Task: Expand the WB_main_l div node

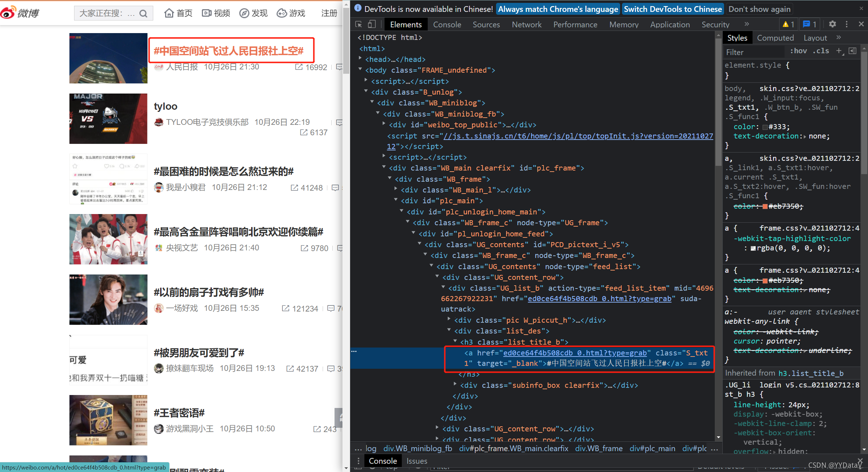Action: [x=396, y=190]
